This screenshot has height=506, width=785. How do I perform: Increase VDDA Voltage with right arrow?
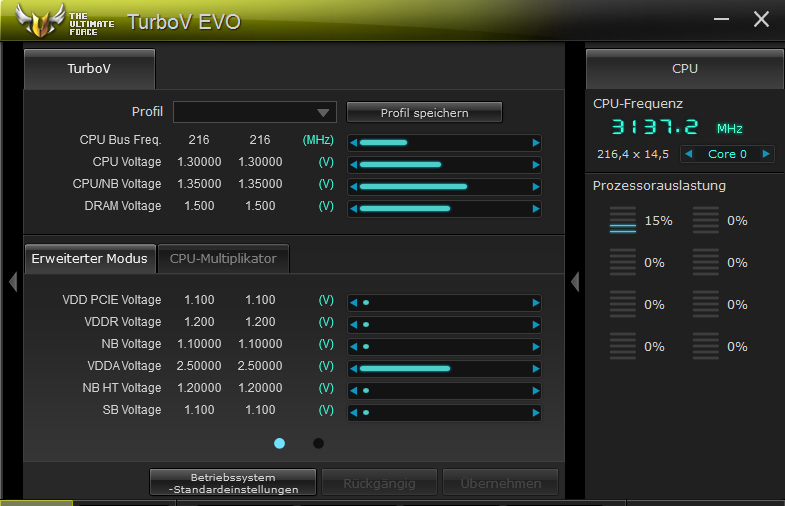pos(536,369)
